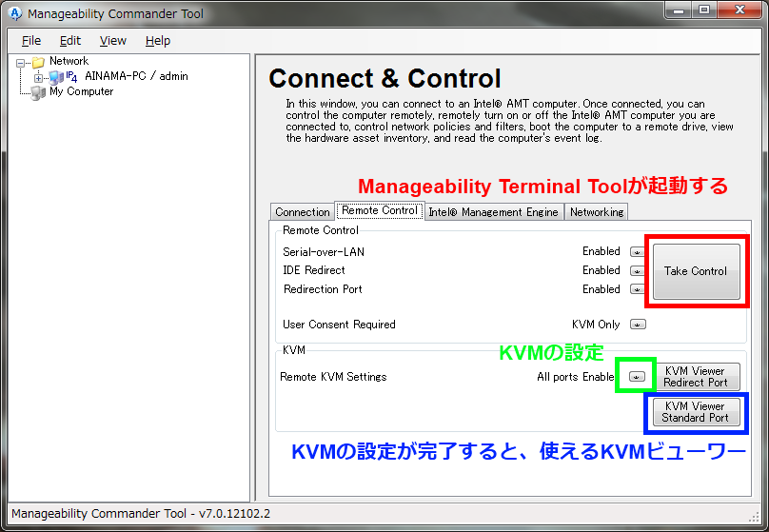This screenshot has height=532, width=769.
Task: Click the Manageability Commander title bar icon
Action: coord(15,13)
